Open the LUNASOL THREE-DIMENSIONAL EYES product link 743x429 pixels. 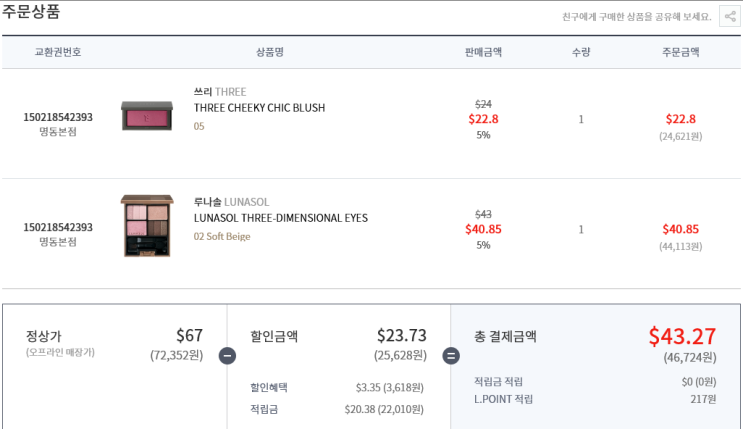[x=280, y=218]
